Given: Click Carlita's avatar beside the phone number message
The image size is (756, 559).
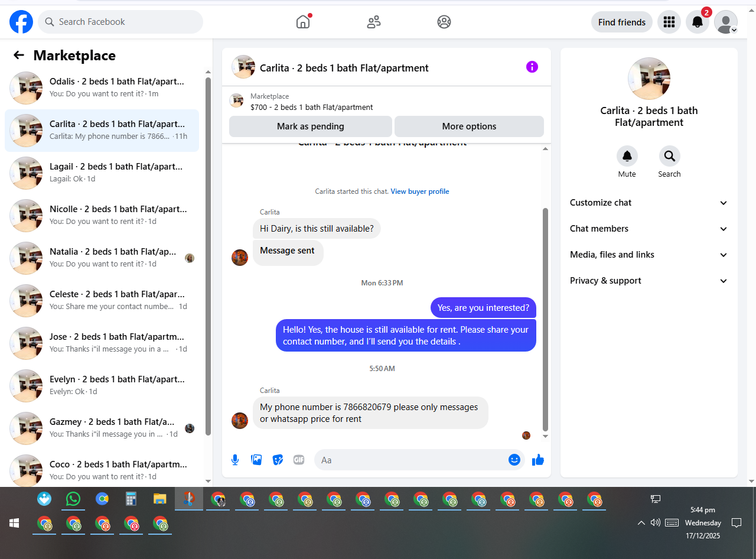Looking at the screenshot, I should (240, 421).
